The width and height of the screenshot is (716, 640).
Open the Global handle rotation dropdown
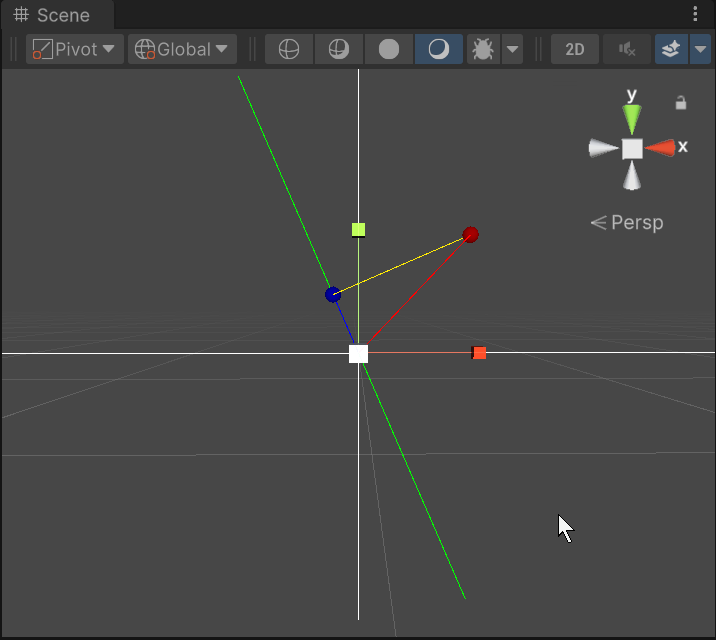click(x=181, y=49)
